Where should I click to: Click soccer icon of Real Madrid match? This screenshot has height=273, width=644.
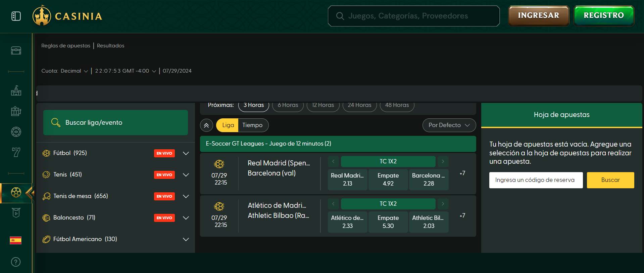(x=219, y=164)
